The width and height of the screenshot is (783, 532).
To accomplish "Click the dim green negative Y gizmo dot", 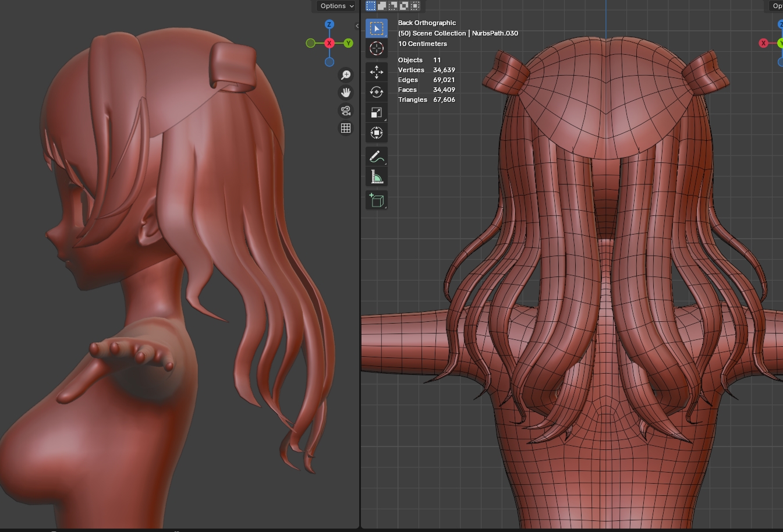I will coord(311,43).
